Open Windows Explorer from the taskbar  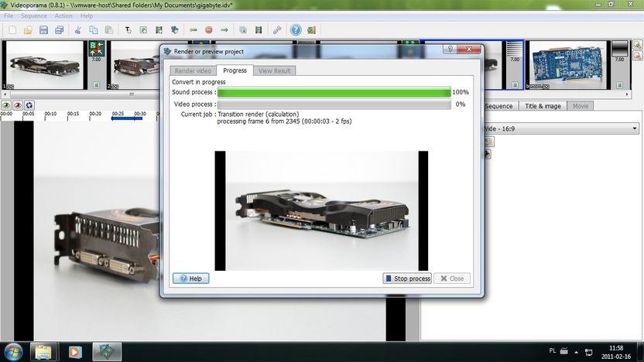(43, 352)
